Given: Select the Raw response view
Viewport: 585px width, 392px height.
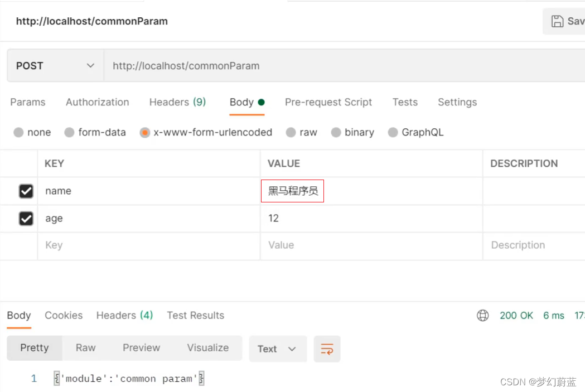Looking at the screenshot, I should (86, 348).
